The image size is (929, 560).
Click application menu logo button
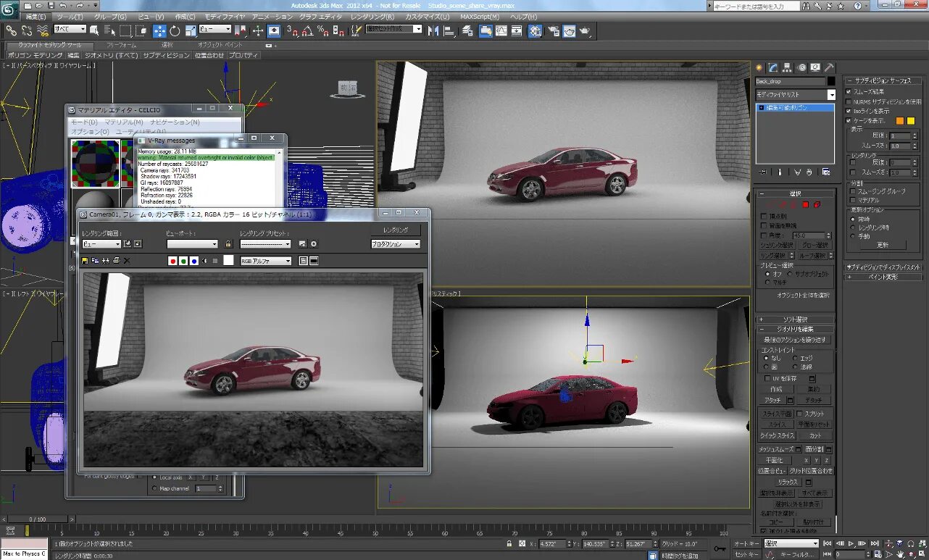(9, 8)
